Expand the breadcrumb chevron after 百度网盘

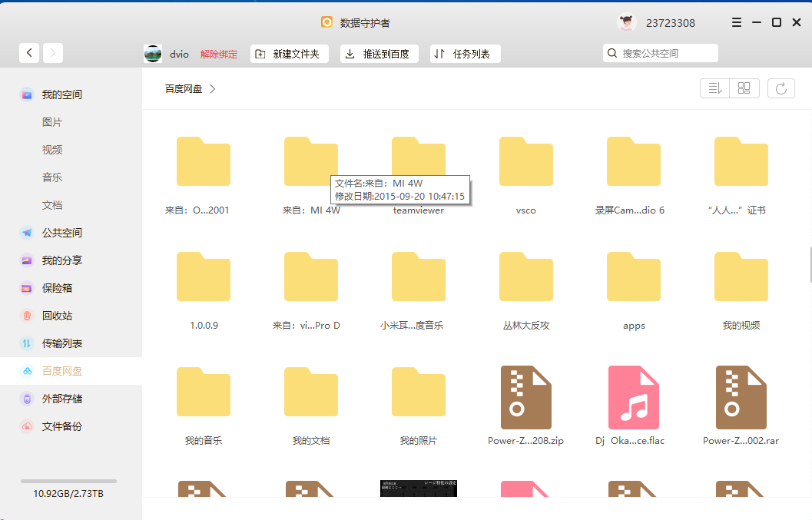pos(212,89)
